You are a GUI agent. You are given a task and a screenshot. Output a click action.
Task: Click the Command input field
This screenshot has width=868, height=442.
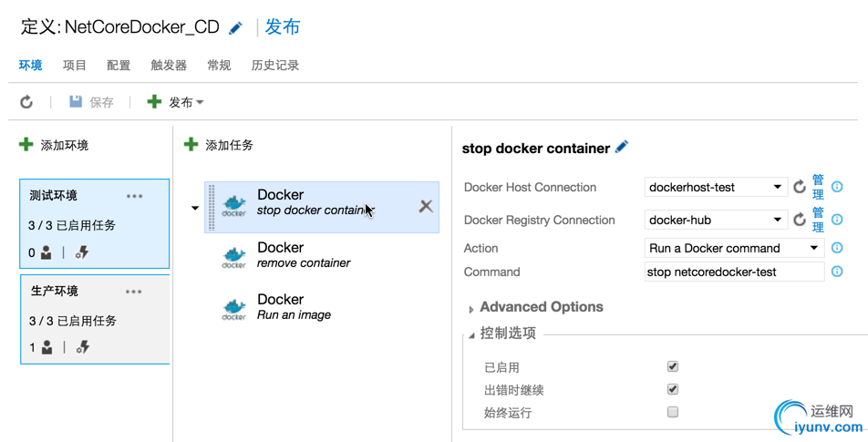coord(733,272)
